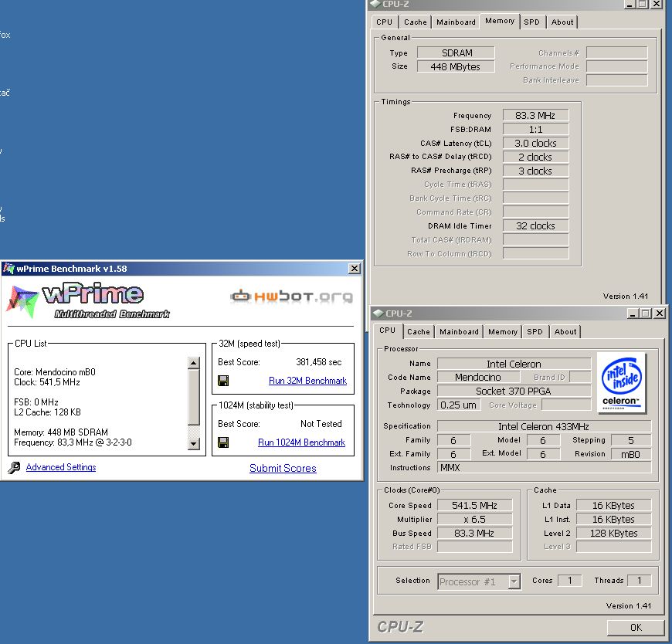Click OK in CPU-Z window
Screen dimensions: 672x644
(x=636, y=627)
